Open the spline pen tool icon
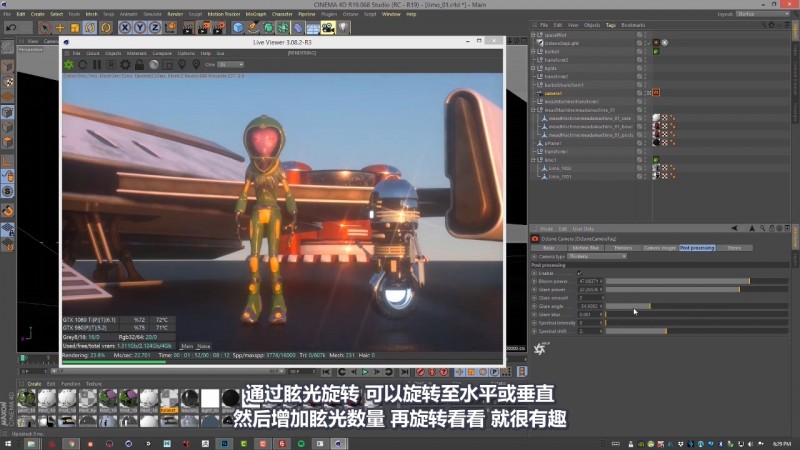Viewport: 800px width, 450px height. click(253, 28)
